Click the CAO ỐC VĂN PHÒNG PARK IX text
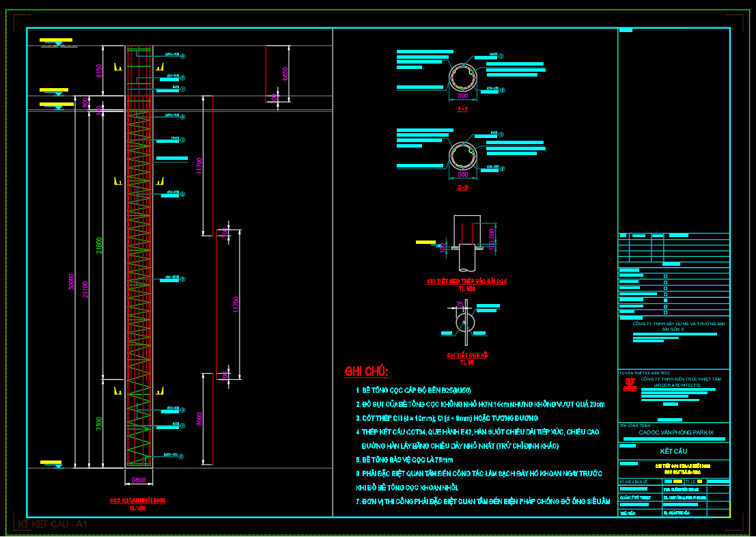The width and height of the screenshot is (756, 537). (675, 432)
